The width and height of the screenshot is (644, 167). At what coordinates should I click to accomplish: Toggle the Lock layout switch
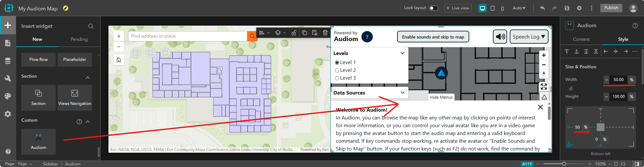tap(434, 8)
